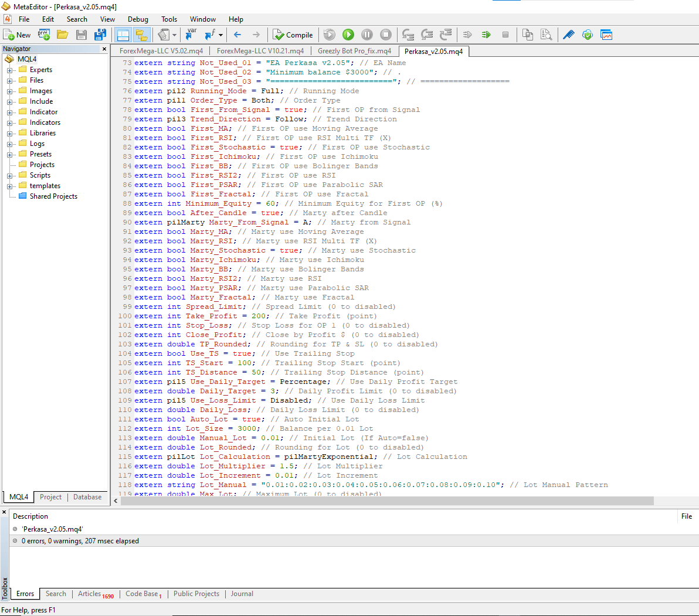This screenshot has width=699, height=616.
Task: Expand the Scripts folder
Action: [9, 175]
